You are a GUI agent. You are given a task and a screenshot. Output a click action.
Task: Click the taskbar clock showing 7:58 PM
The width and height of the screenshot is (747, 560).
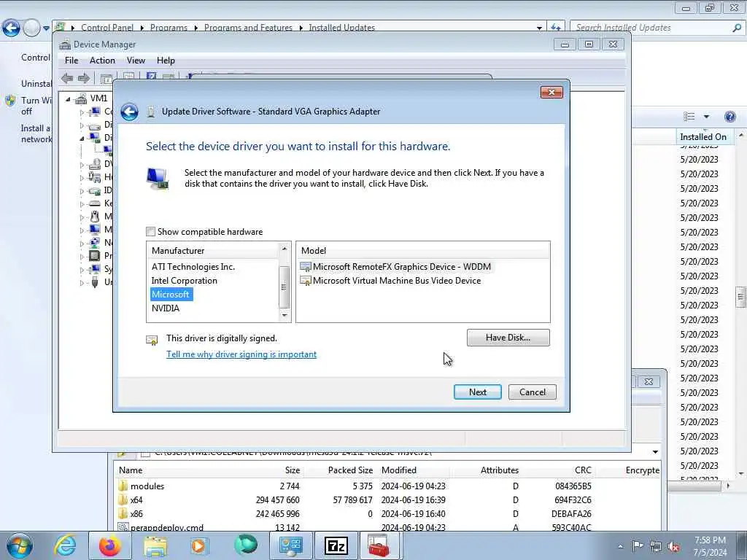pyautogui.click(x=710, y=546)
